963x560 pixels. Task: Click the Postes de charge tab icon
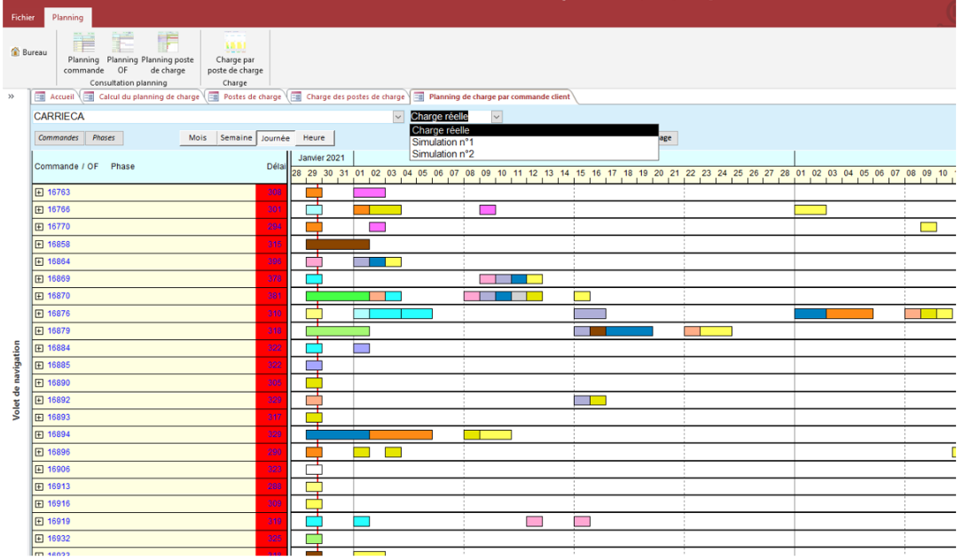213,97
